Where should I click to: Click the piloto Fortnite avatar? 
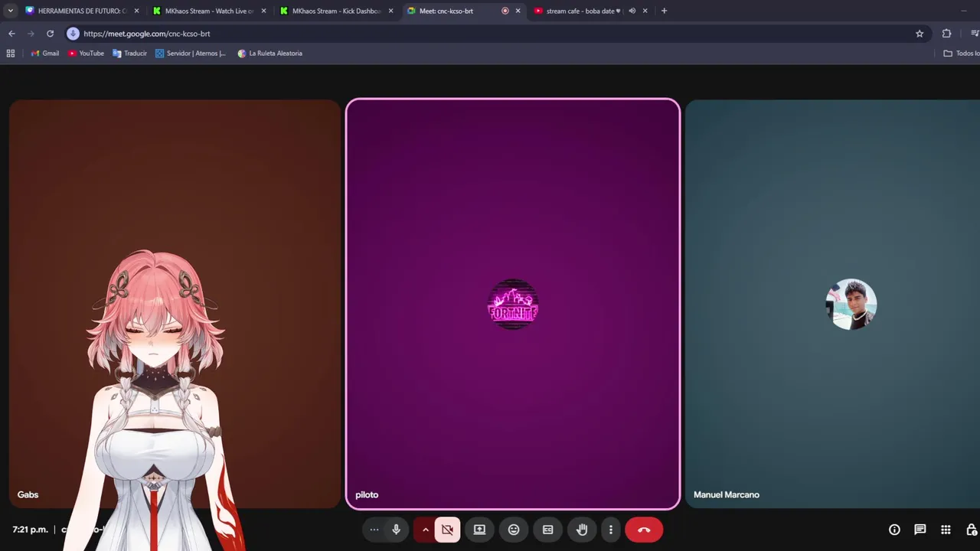(513, 305)
